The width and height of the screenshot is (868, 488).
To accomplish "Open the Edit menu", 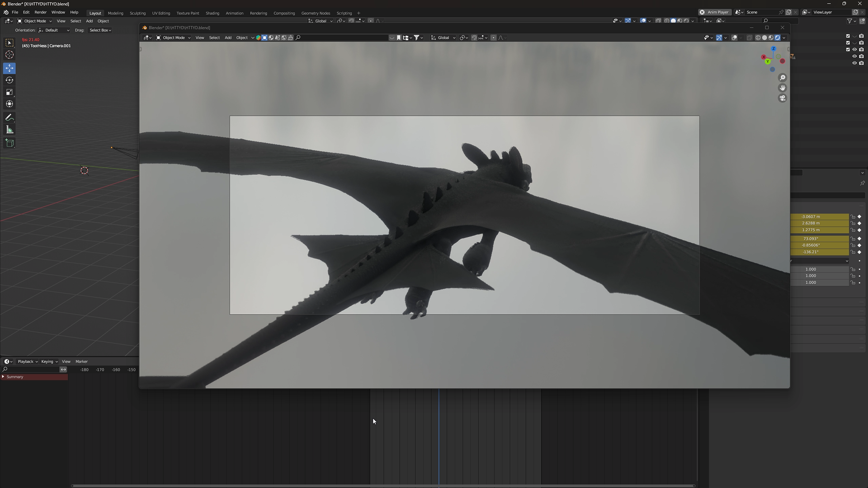I will [x=26, y=13].
